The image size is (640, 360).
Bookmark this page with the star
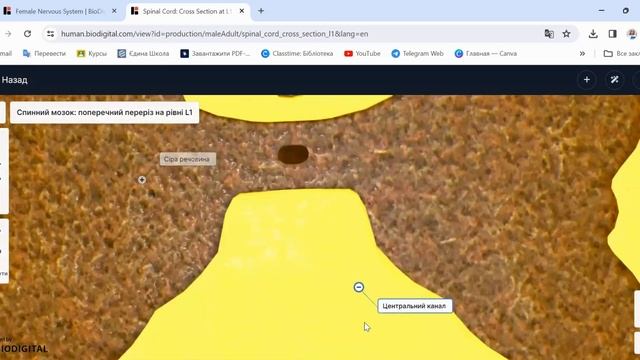point(567,34)
